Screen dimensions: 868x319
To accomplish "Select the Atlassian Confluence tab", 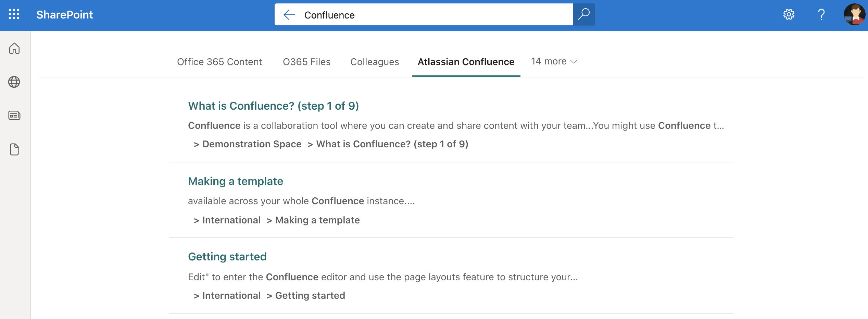I will [466, 62].
